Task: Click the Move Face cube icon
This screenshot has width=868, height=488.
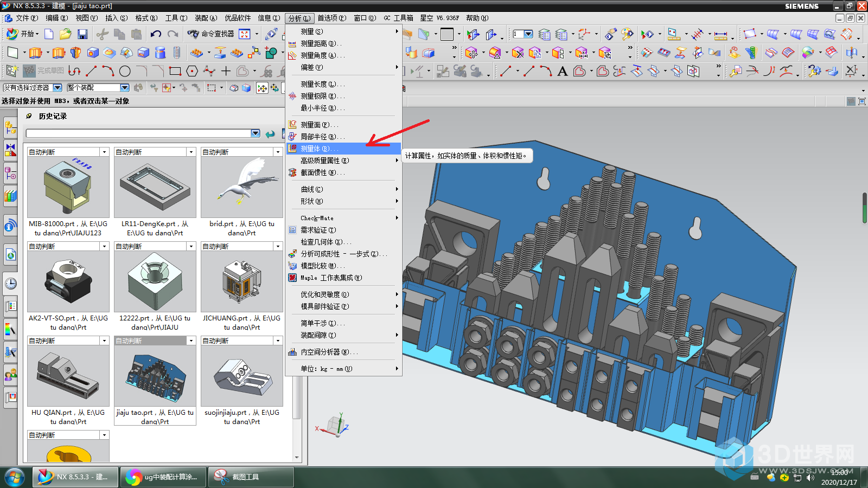Action: 471,53
